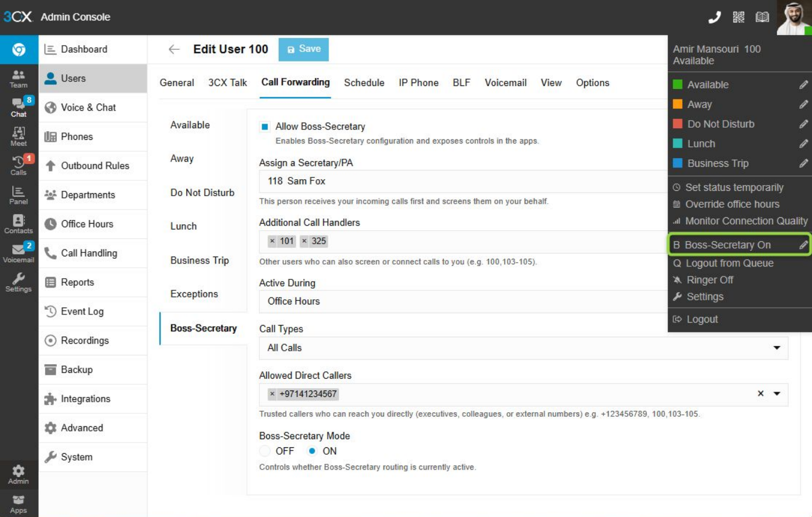
Task: Expand the Call Types dropdown
Action: 776,348
